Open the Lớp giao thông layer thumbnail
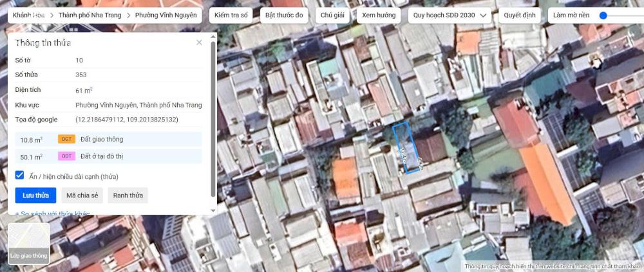Viewport: 644px width, 272px height. point(28,244)
